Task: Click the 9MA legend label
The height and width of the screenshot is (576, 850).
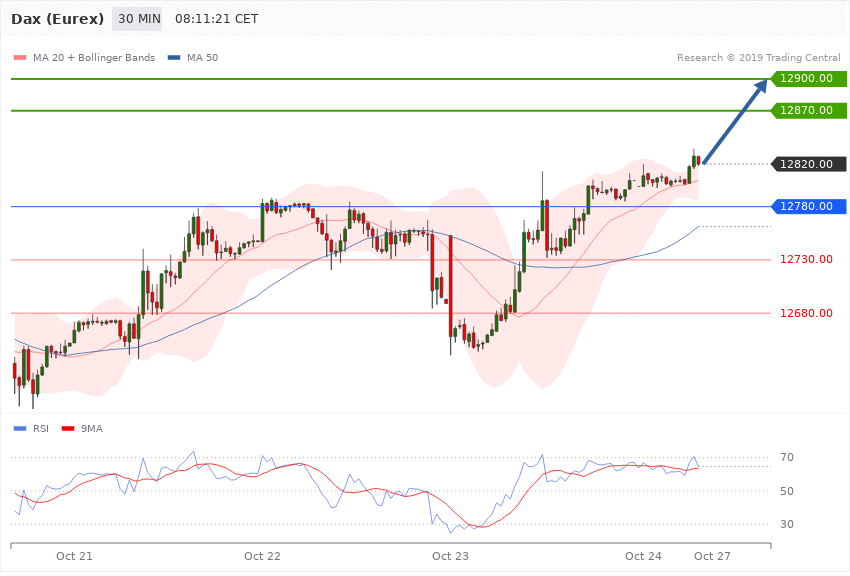Action: coord(92,429)
